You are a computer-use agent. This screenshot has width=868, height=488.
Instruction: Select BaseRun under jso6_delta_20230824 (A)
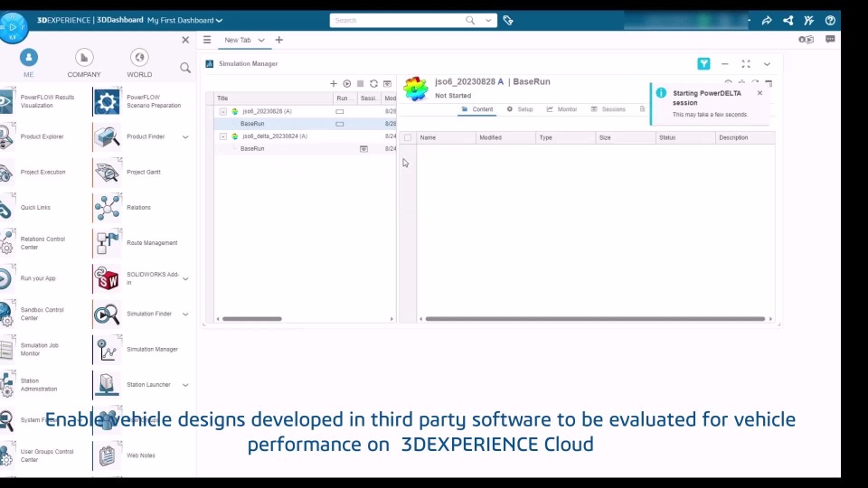pos(252,149)
